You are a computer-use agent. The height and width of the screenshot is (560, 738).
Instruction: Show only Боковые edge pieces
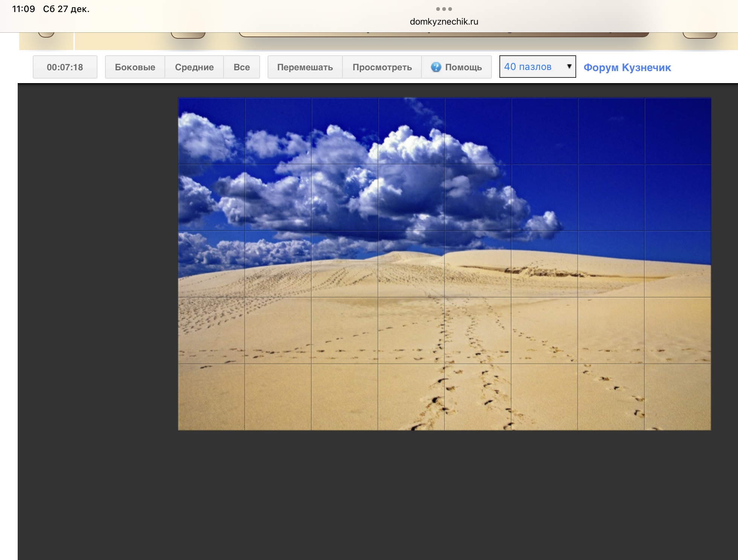[x=135, y=67]
